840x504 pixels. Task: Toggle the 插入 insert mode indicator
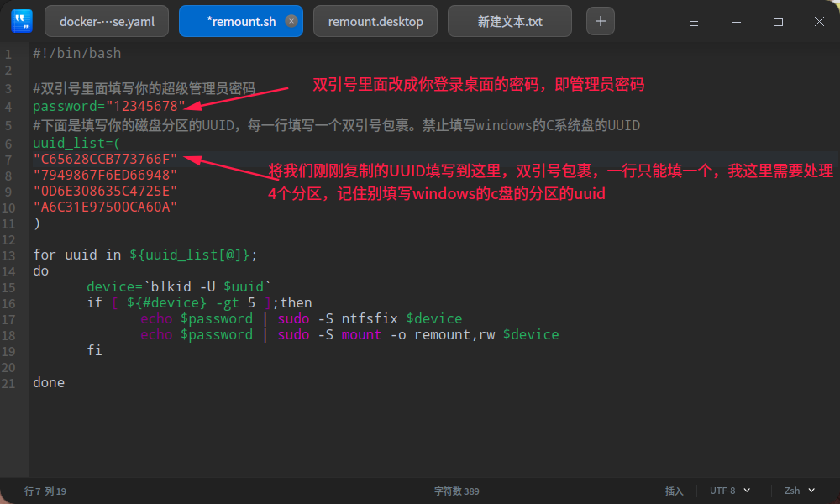click(x=675, y=490)
